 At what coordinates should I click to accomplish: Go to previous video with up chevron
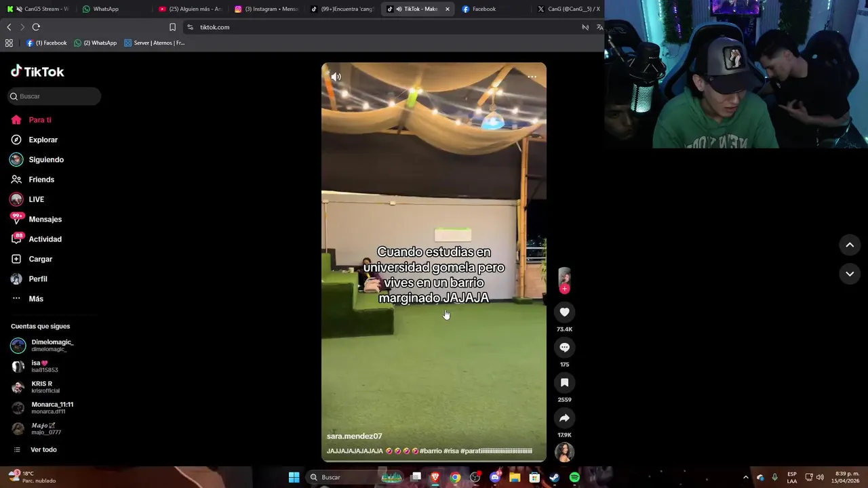[850, 245]
